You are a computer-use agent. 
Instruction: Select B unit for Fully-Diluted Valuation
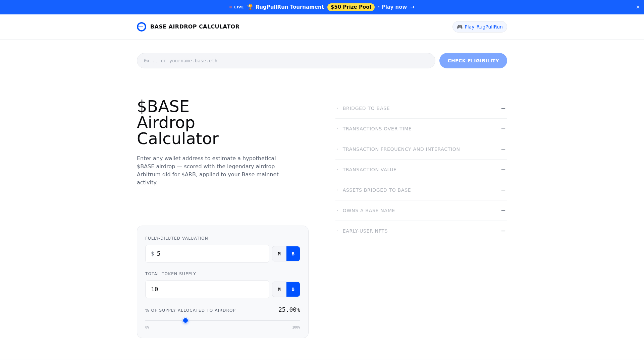tap(293, 254)
